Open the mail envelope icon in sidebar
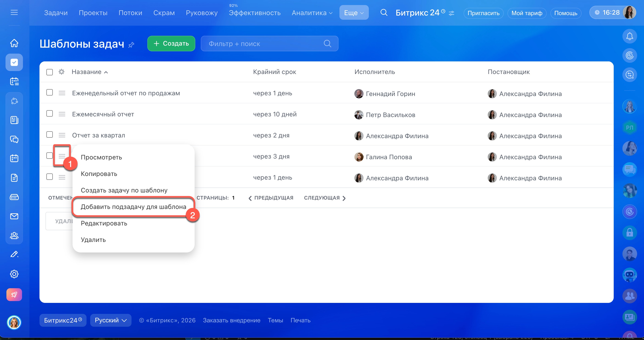The width and height of the screenshot is (644, 340). 14,216
